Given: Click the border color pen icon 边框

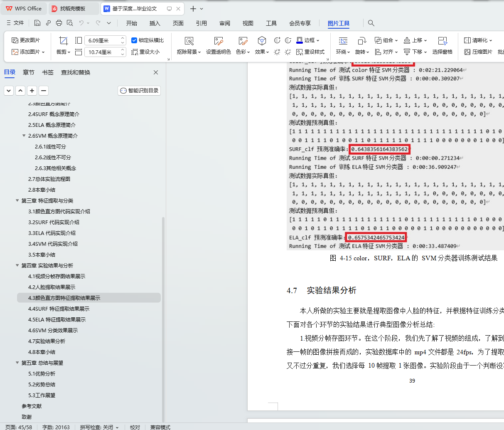Looking at the screenshot, I should click(300, 40).
